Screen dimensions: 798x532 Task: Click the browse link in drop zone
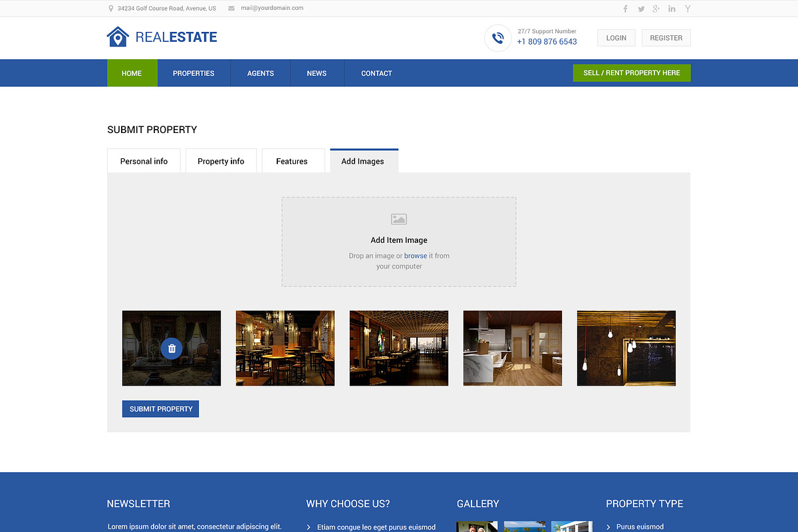[x=416, y=256]
